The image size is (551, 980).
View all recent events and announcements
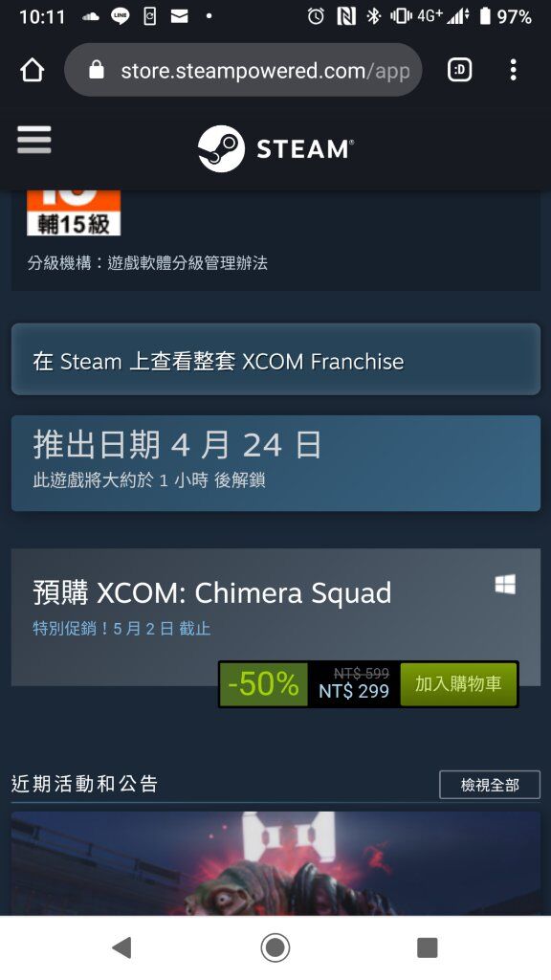pyautogui.click(x=490, y=785)
